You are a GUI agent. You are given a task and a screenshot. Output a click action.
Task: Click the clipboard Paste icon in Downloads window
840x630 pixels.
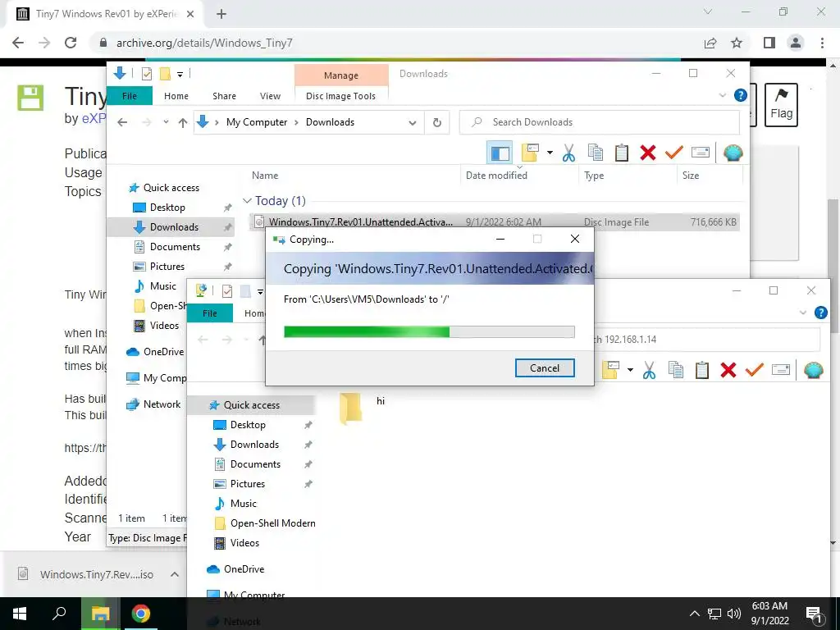[622, 153]
